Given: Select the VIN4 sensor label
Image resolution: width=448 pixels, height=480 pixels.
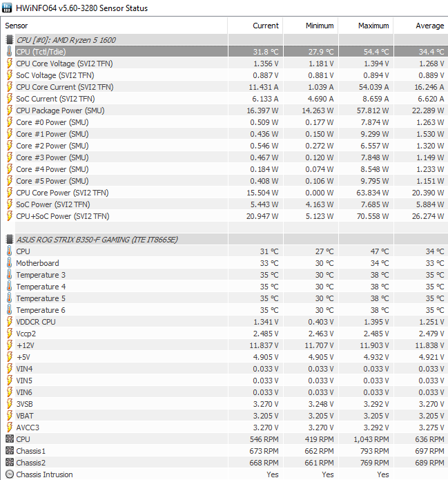Looking at the screenshot, I should 24,369.
